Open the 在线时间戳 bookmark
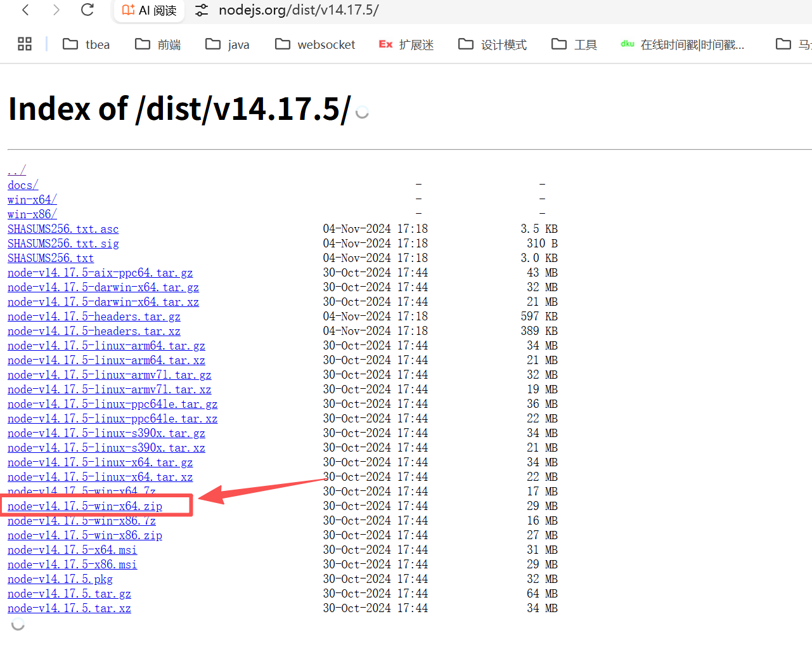The width and height of the screenshot is (812, 647). coord(683,44)
